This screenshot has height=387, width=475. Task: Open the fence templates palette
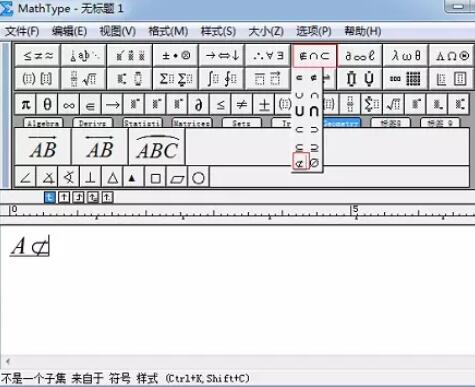pyautogui.click(x=37, y=79)
